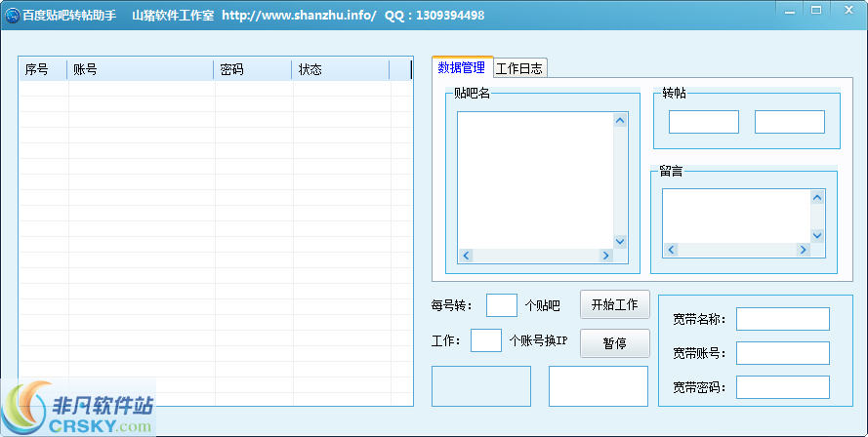Screen dimensions: 868x437
Task: Sort by the 账号 column header
Action: tap(141, 69)
